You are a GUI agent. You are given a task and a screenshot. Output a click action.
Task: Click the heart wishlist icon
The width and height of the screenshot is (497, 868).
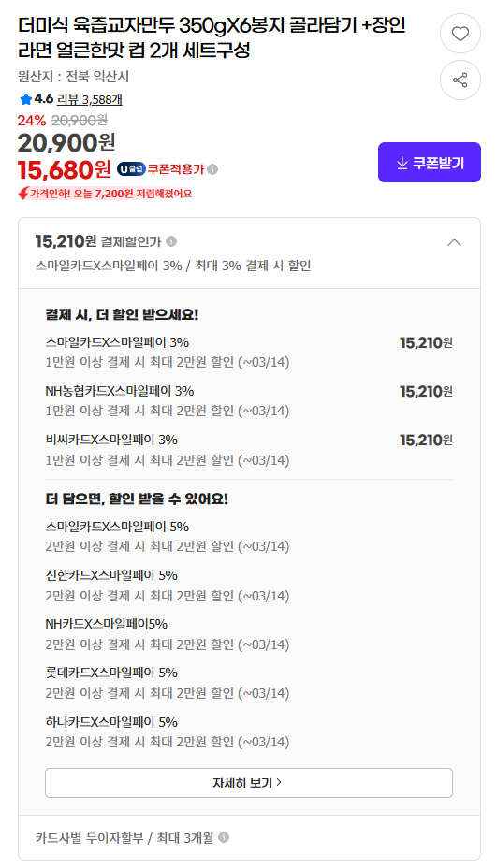460,34
